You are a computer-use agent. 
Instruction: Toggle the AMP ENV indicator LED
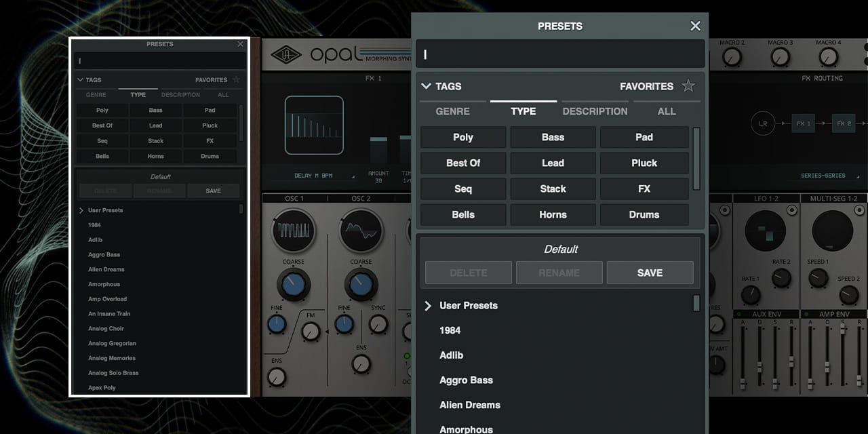tap(806, 315)
